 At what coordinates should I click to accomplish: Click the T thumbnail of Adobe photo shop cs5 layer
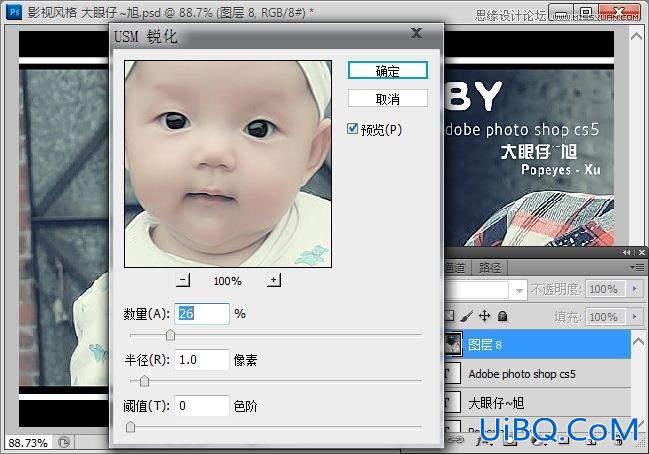[x=452, y=374]
